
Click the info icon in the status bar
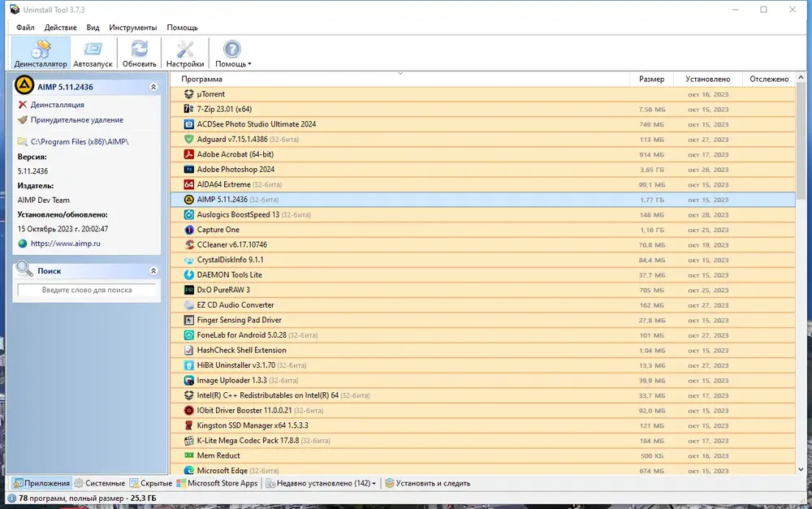pyautogui.click(x=12, y=498)
